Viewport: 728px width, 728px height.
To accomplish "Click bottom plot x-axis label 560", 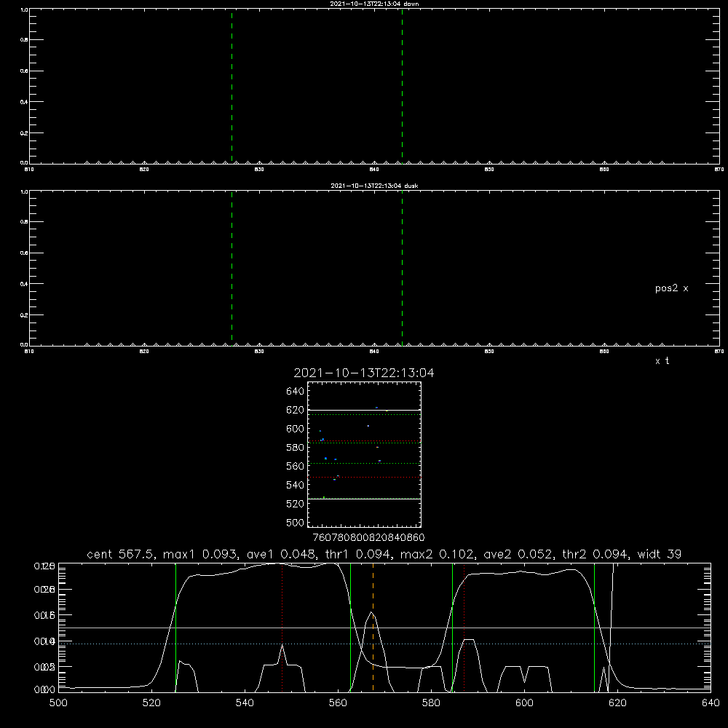I will [338, 703].
